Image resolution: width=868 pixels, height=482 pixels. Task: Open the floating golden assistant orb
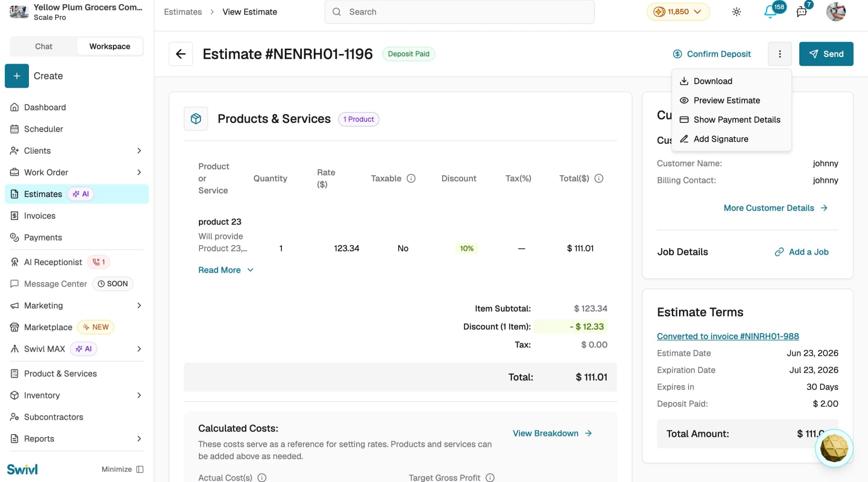point(834,448)
